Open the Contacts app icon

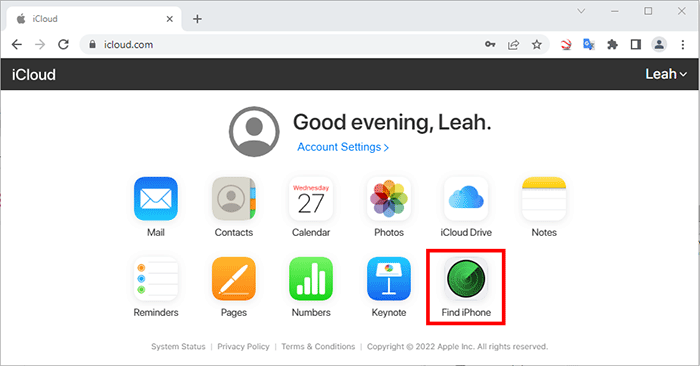pyautogui.click(x=233, y=199)
